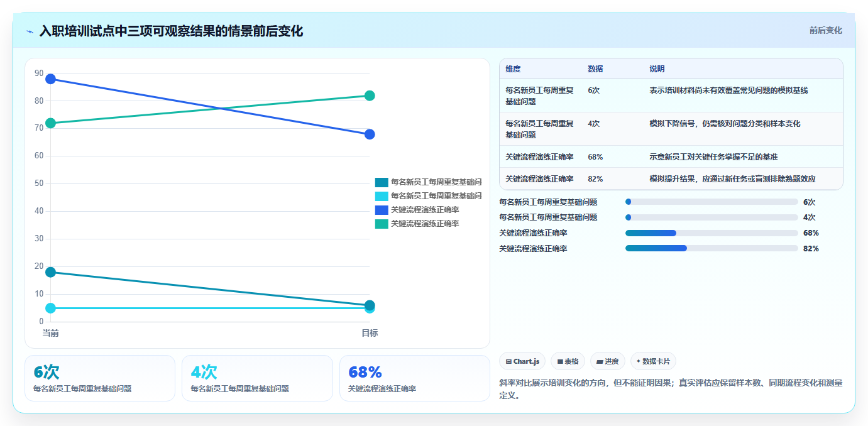Viewport: 868px width, 426px height.
Task: Click the 维度 column header
Action: click(x=513, y=69)
